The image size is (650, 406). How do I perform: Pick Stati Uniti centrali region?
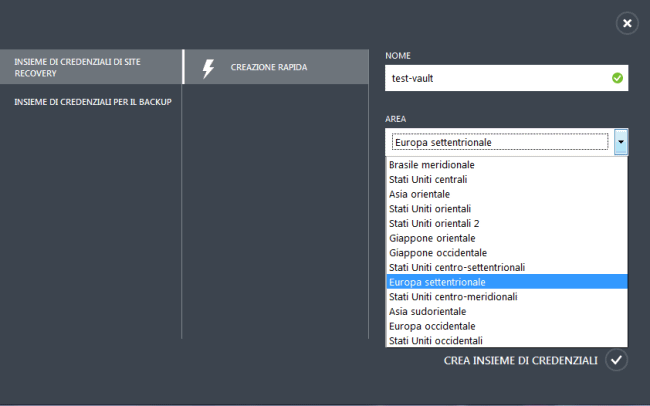pos(427,179)
